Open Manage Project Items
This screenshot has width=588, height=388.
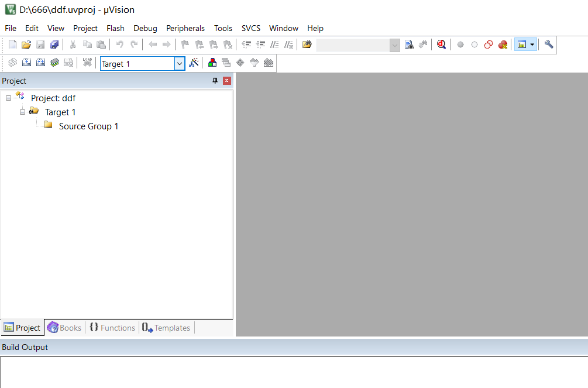212,63
